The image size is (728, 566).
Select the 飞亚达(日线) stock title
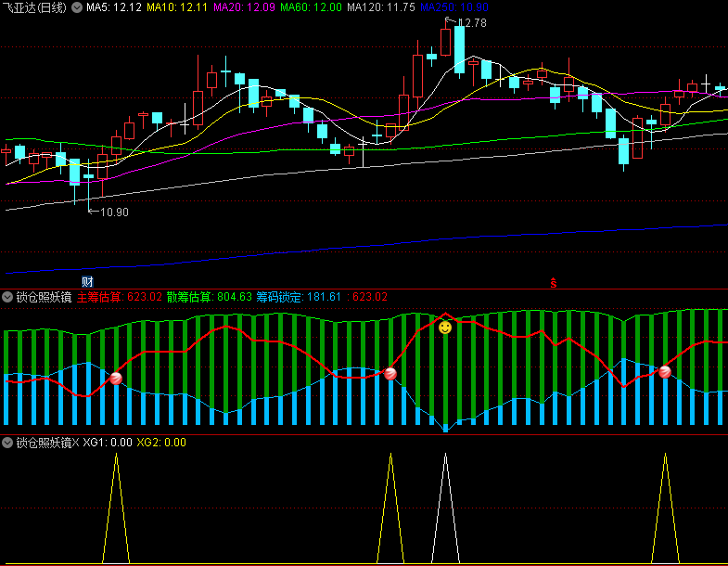pos(34,7)
